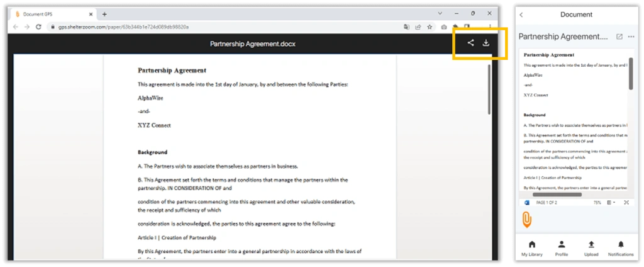Share the Partnership Agreement document

point(470,43)
